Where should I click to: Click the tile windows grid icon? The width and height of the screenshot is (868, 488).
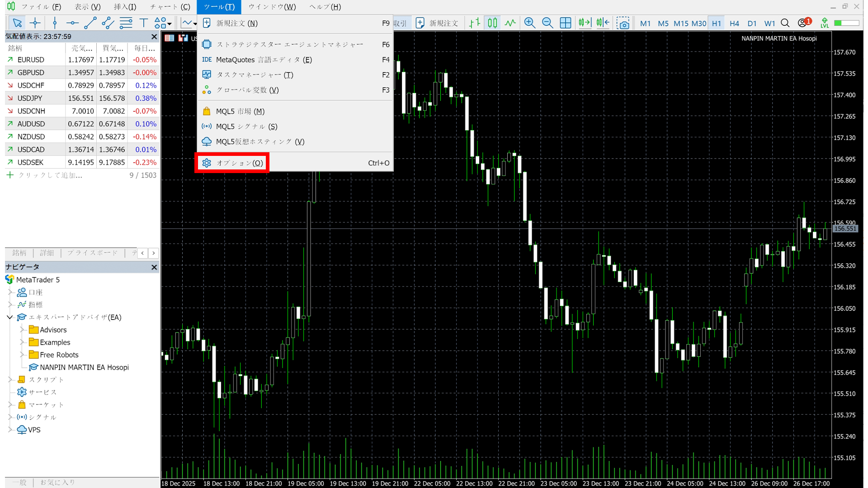coord(565,23)
